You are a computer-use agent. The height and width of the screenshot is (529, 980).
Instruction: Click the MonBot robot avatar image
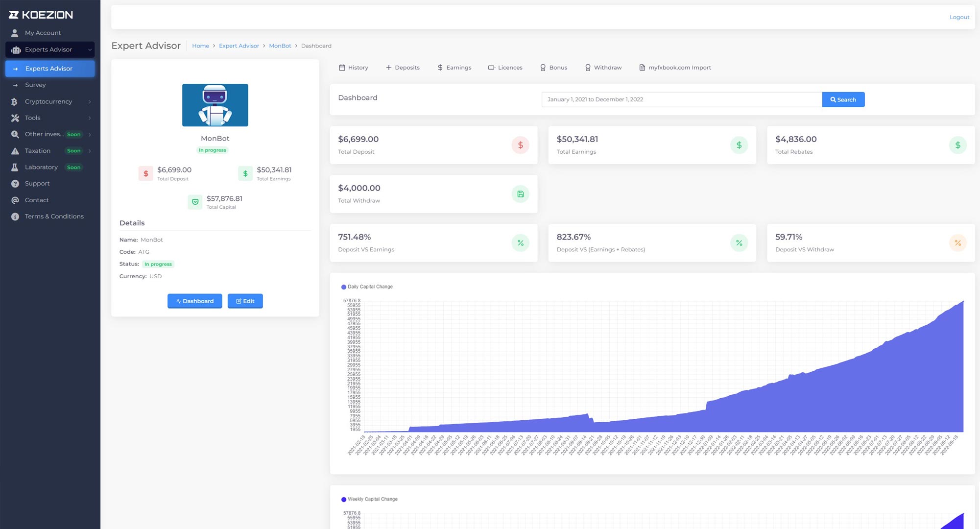(215, 105)
